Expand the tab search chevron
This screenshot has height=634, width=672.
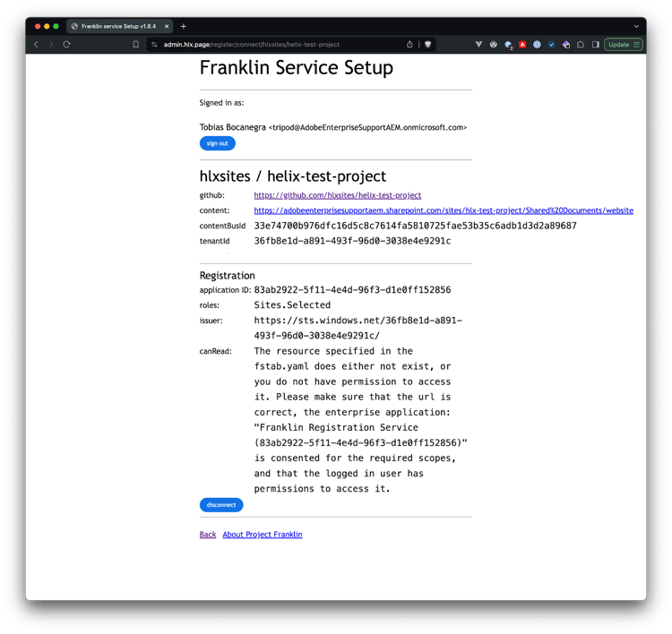tap(636, 27)
